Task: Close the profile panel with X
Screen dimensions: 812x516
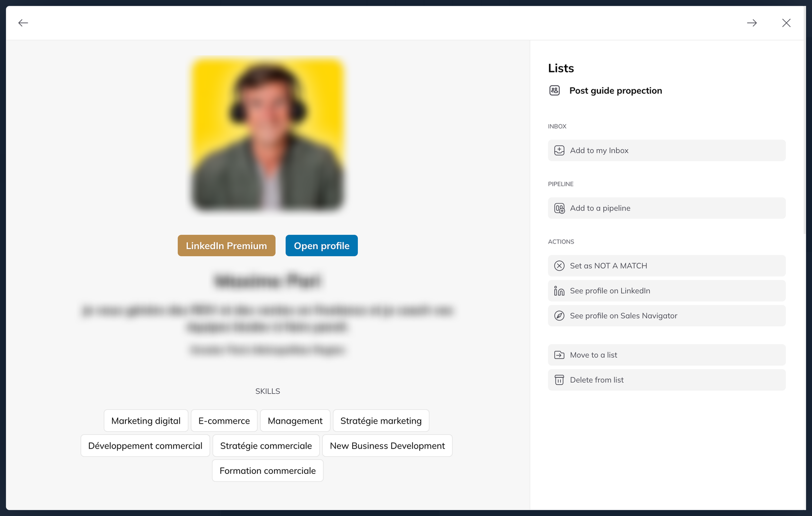Action: tap(786, 23)
